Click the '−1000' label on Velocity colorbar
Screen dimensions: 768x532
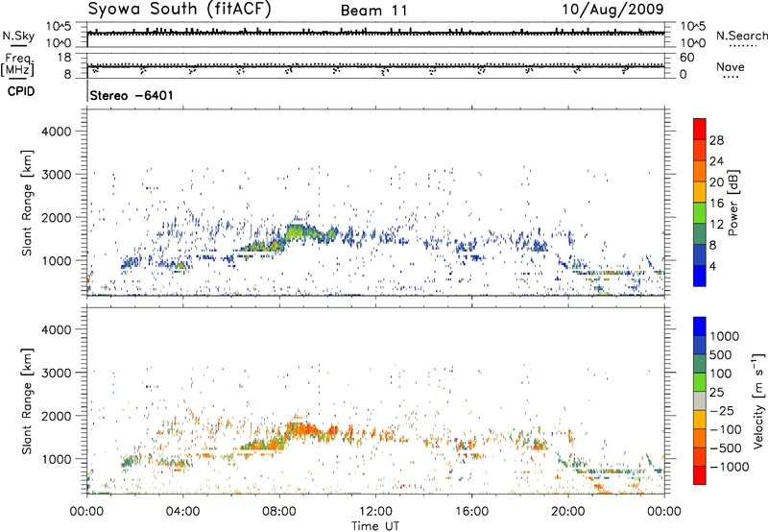730,467
